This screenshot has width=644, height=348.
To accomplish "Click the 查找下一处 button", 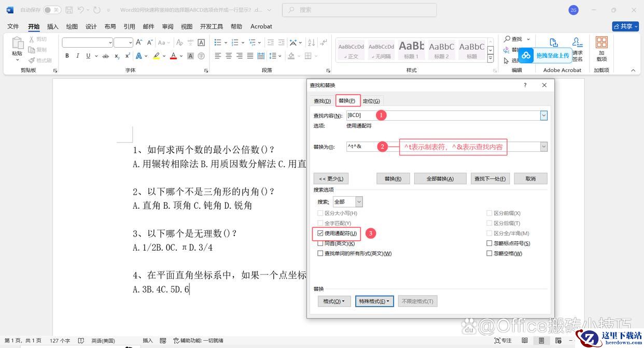I will 490,179.
